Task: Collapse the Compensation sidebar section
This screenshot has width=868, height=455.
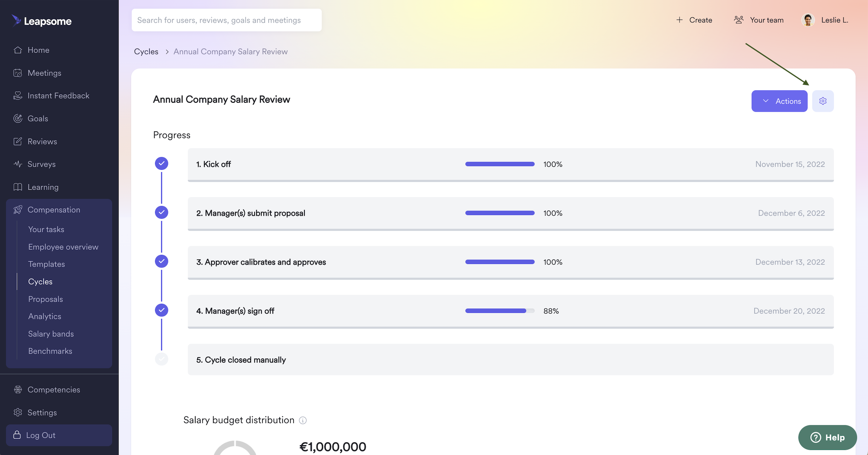Action: [54, 210]
